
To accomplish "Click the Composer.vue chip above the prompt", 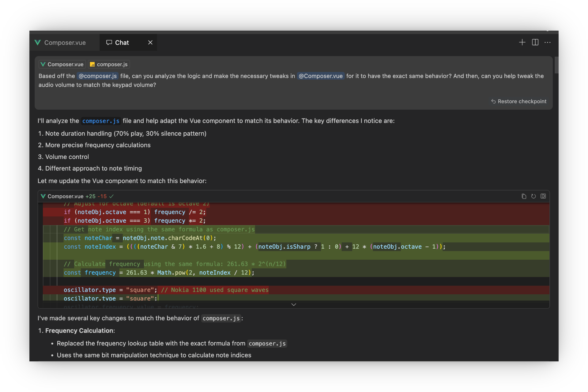I will [x=62, y=64].
